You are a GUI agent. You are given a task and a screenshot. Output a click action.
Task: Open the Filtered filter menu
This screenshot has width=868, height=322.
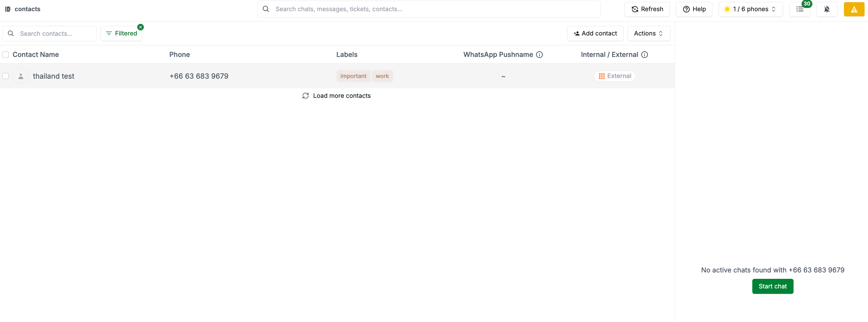121,33
